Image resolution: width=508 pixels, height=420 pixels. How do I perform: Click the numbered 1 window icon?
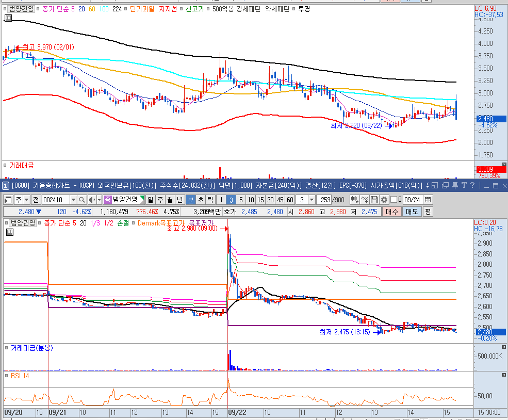pos(6,186)
